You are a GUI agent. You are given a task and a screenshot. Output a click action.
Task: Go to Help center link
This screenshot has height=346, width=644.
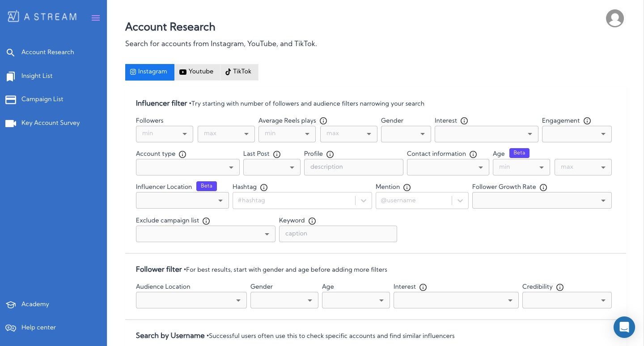point(38,328)
